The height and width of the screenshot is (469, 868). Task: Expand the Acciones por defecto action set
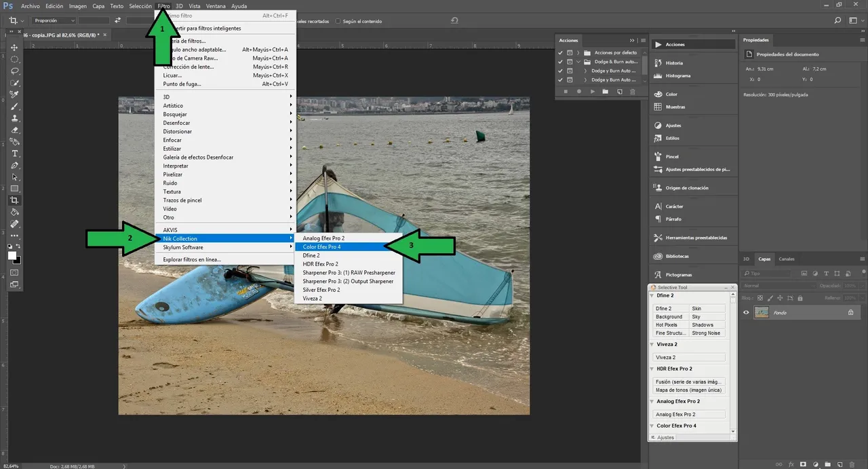point(578,52)
